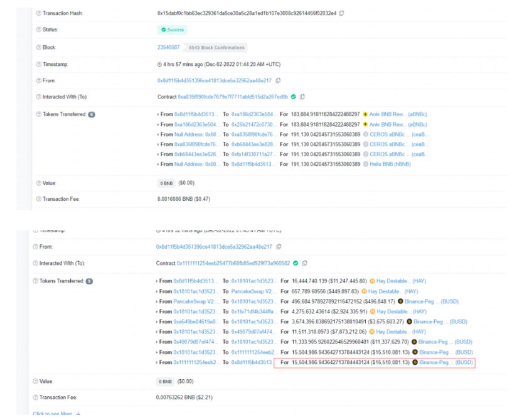Expand the 657,789.60556 HAY transfer row arrow
522x420 pixels.
click(x=156, y=291)
